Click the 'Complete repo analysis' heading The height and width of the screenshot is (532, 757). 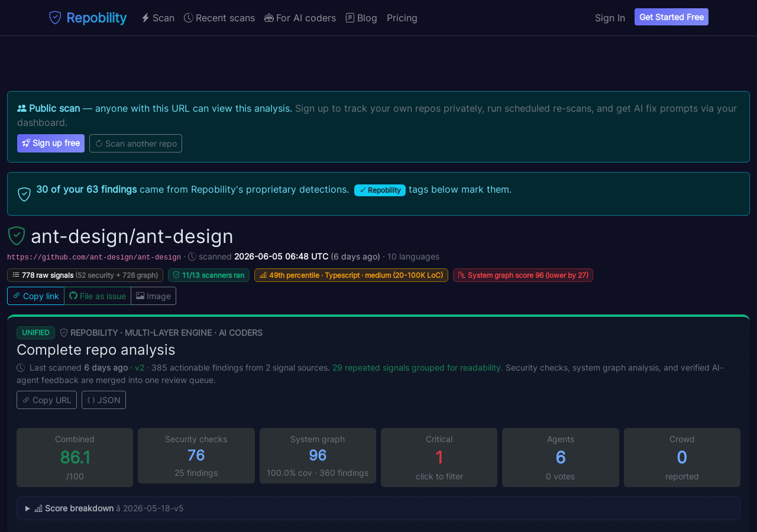coord(96,349)
